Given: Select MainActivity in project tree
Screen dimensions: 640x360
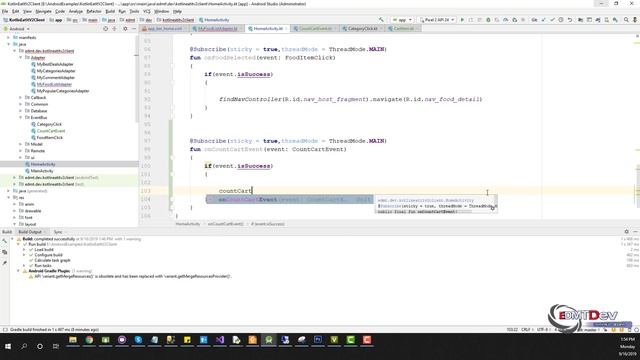Looking at the screenshot, I should [x=42, y=171].
